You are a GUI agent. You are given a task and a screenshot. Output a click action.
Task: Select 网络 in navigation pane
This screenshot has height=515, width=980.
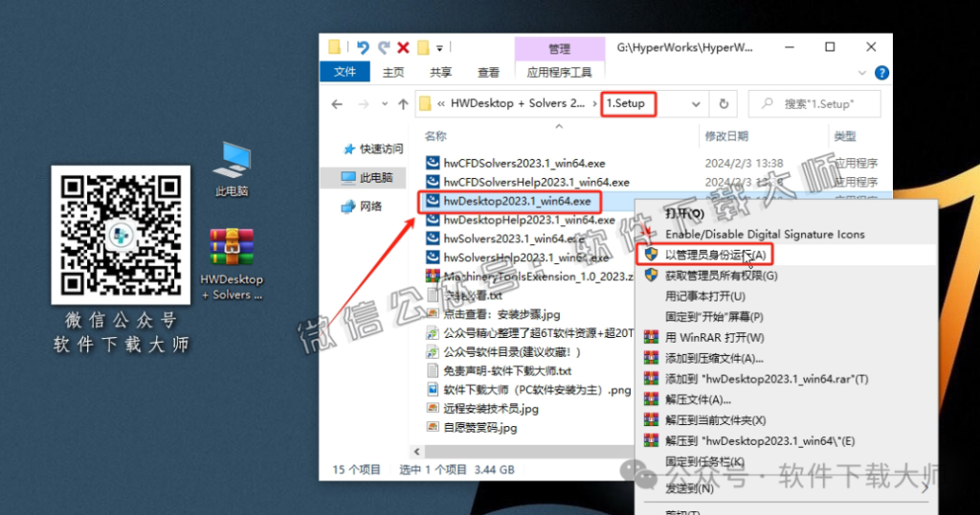(361, 206)
